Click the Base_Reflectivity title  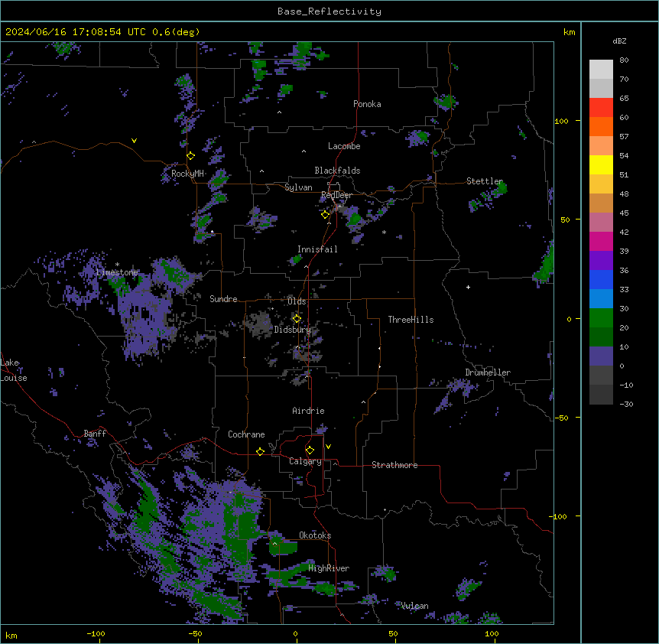coord(329,11)
